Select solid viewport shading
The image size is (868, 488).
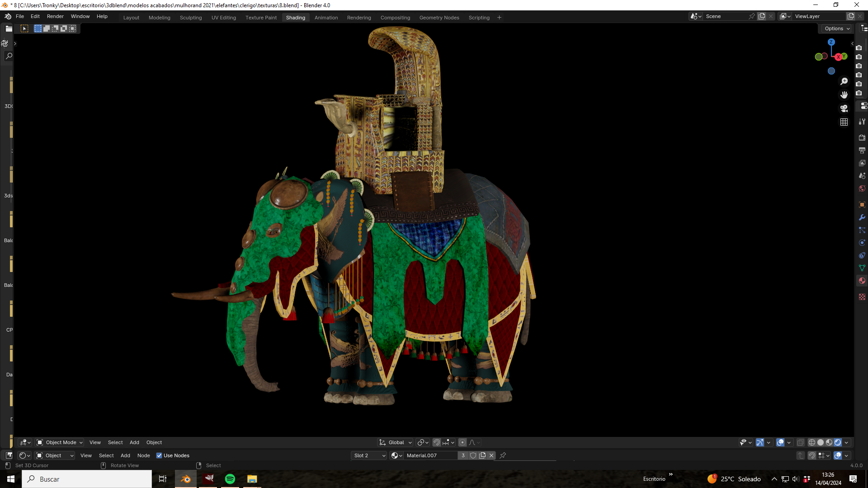pos(821,442)
